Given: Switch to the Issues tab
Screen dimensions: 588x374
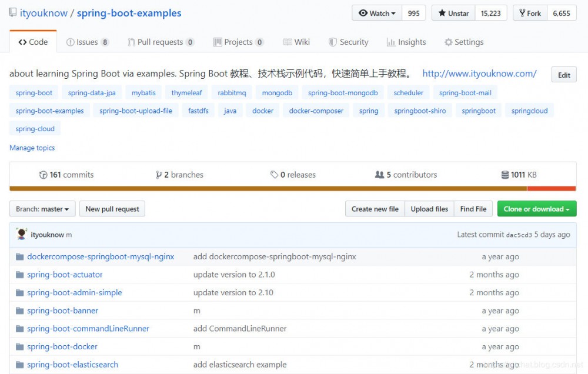Looking at the screenshot, I should click(86, 42).
